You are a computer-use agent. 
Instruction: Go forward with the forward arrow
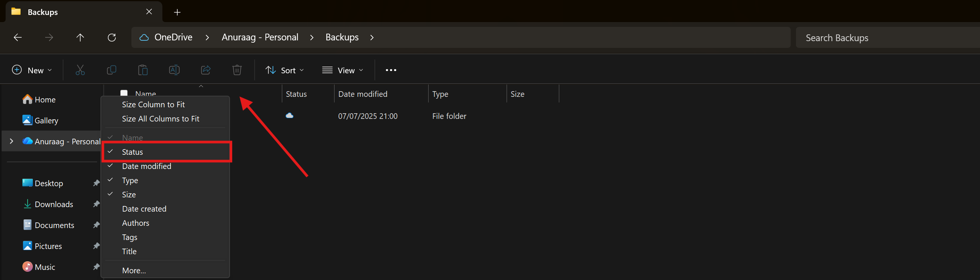tap(49, 37)
